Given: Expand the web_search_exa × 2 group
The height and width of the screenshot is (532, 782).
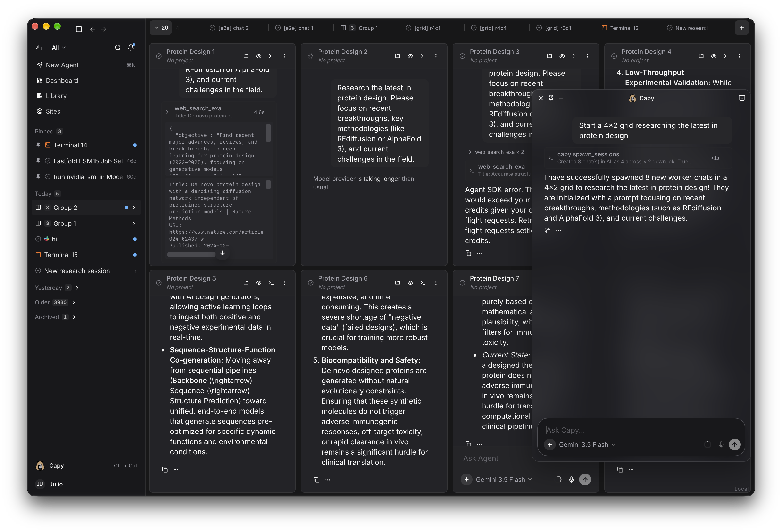Looking at the screenshot, I should (496, 152).
